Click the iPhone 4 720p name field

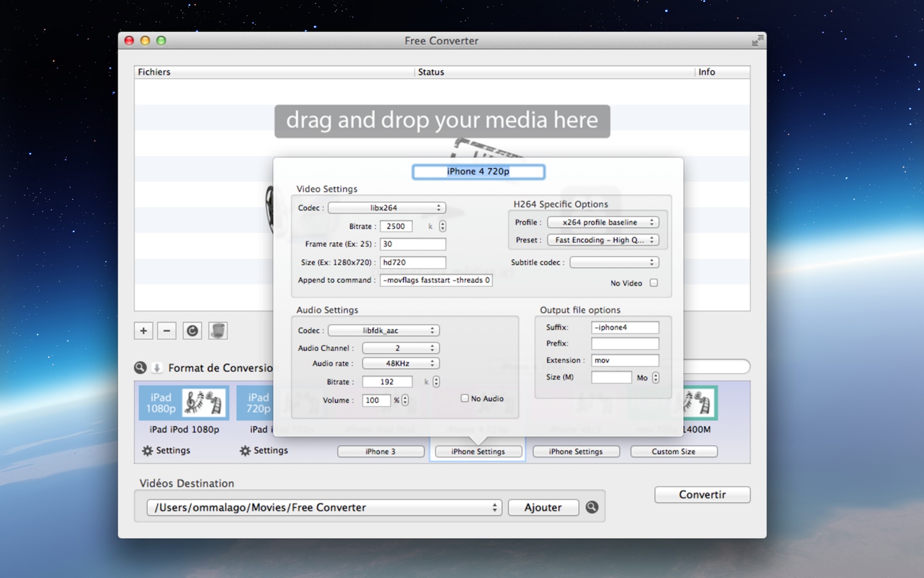pos(478,172)
